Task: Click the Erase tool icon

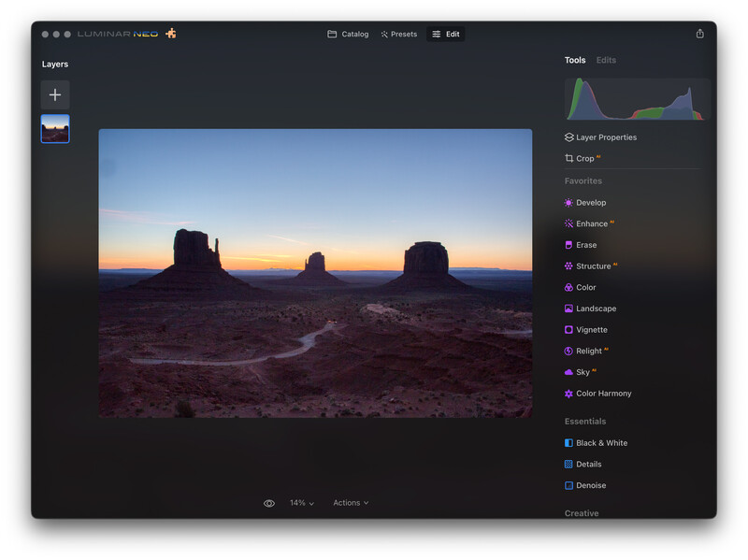Action: click(x=568, y=245)
